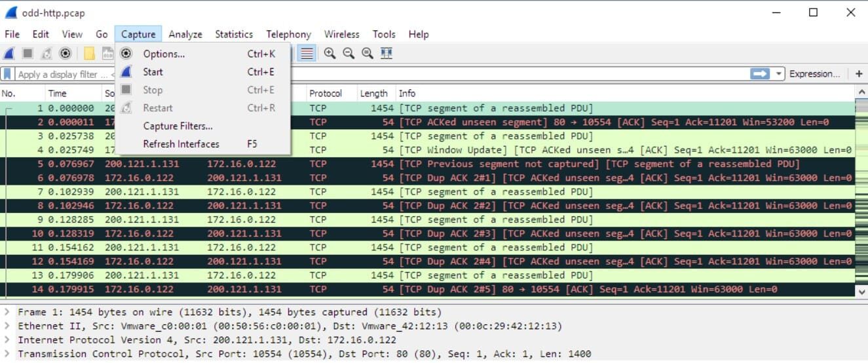The height and width of the screenshot is (363, 868).
Task: Open the View menu
Action: coord(72,34)
